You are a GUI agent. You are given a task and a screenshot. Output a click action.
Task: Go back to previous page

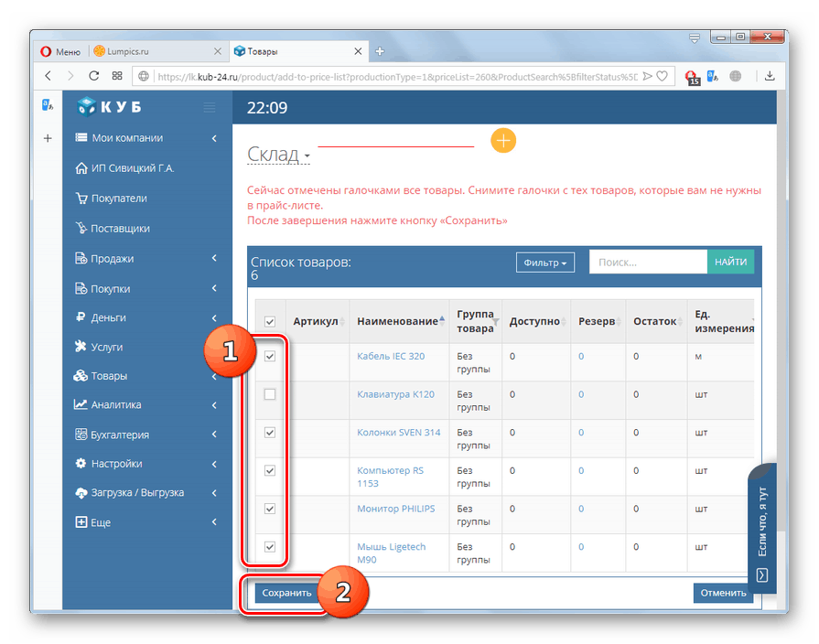[48, 76]
